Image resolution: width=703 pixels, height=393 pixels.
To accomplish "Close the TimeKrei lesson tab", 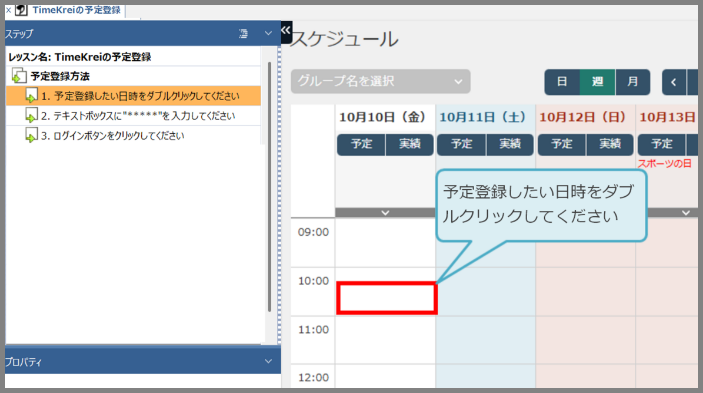I will (x=9, y=10).
